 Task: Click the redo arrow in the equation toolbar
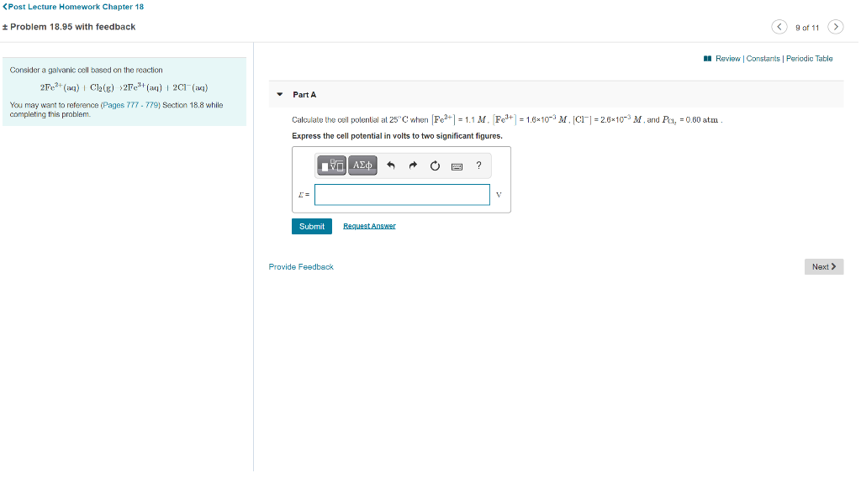412,165
